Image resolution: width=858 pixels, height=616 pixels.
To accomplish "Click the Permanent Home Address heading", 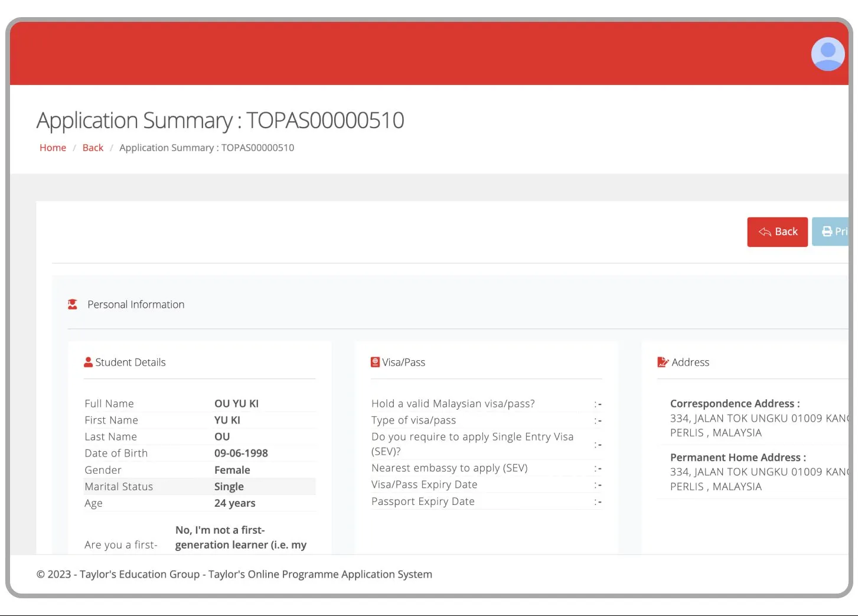I will pyautogui.click(x=738, y=457).
